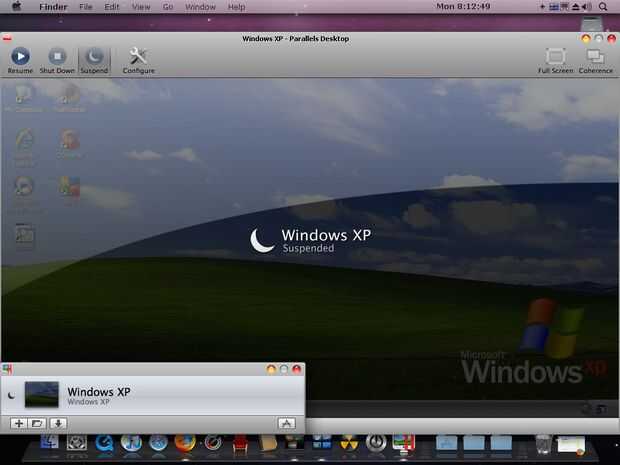
Task: Close the Windows XP list window red button
Action: point(297,369)
